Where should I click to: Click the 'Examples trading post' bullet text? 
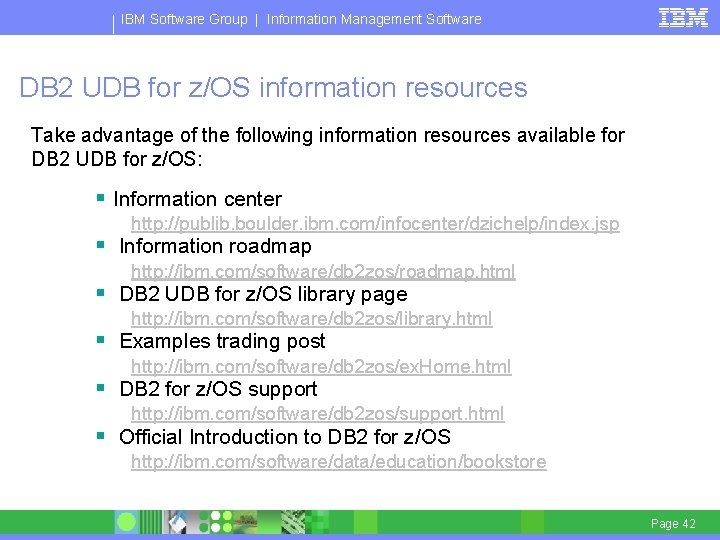(222, 341)
